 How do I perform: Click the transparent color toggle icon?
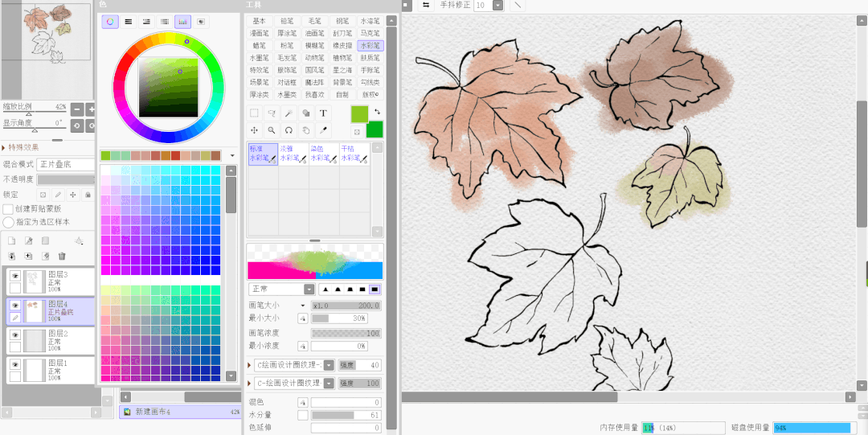tap(357, 132)
